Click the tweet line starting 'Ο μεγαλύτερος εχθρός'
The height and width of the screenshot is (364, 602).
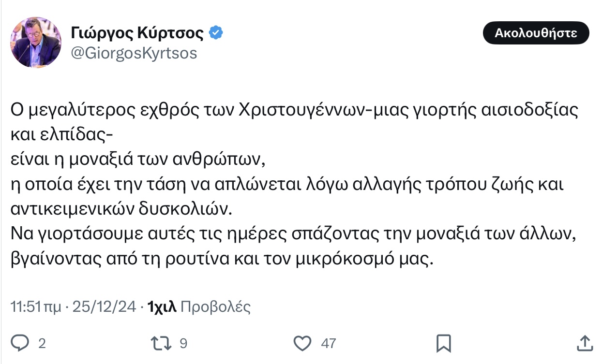click(294, 110)
